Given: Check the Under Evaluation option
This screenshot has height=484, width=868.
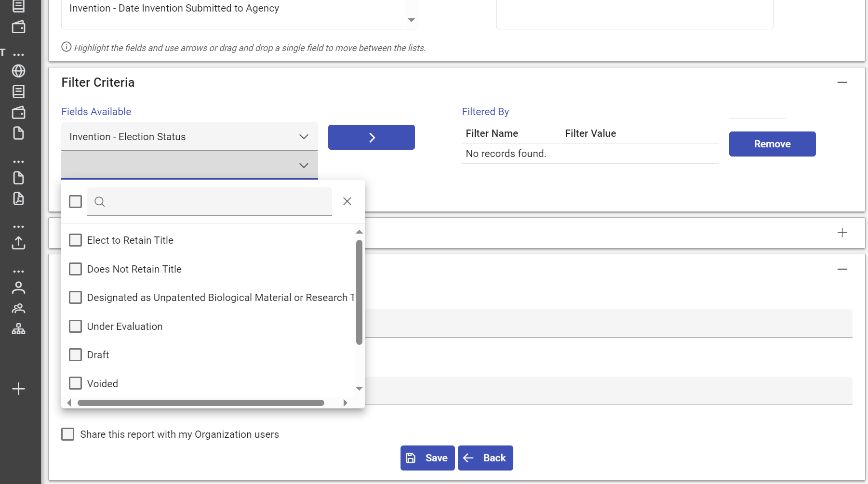Looking at the screenshot, I should (x=75, y=326).
